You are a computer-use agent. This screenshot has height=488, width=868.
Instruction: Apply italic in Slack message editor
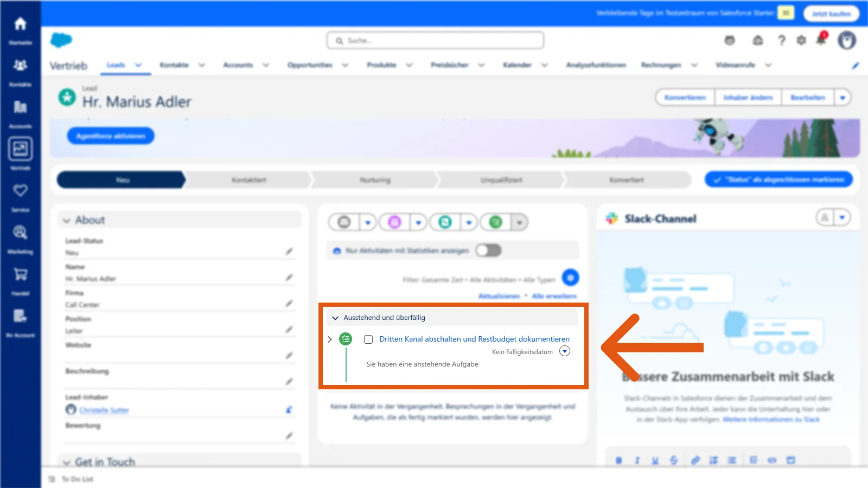(637, 460)
